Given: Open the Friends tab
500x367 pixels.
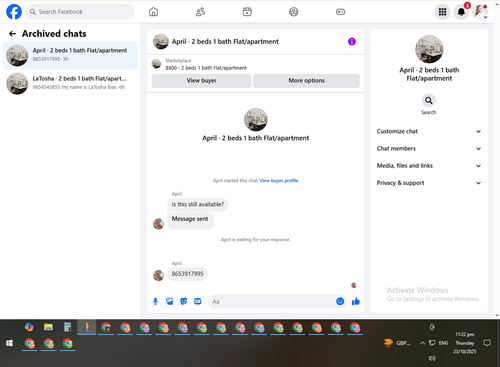Looking at the screenshot, I should click(x=200, y=12).
